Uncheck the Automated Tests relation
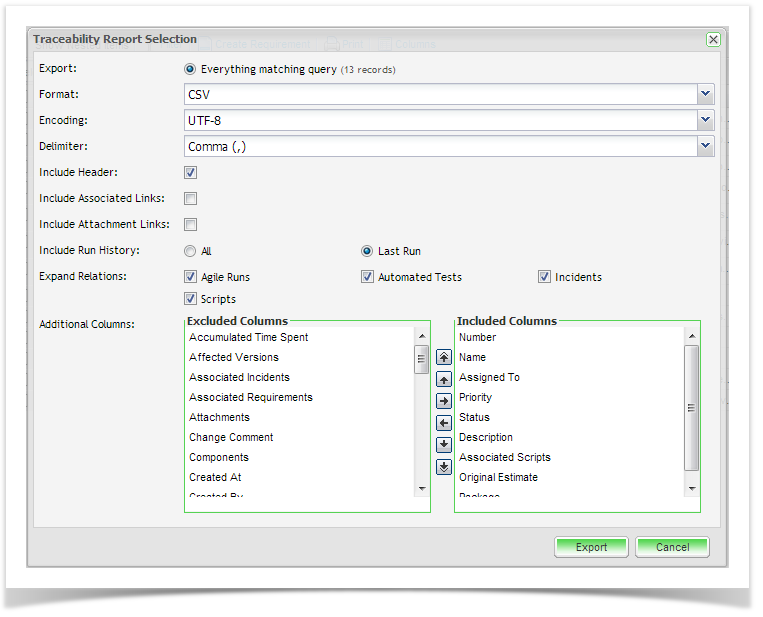Screen dimensions: 763x617 [368, 277]
